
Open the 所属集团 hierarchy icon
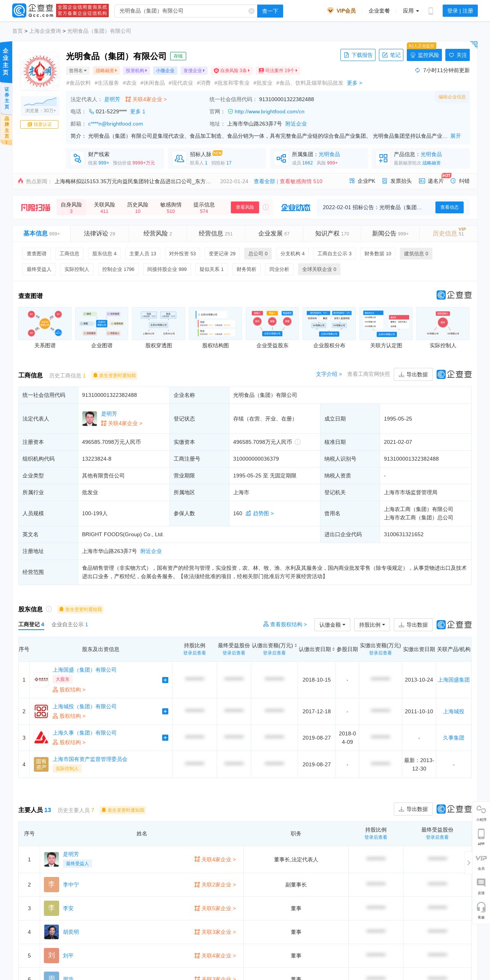pos(281,158)
